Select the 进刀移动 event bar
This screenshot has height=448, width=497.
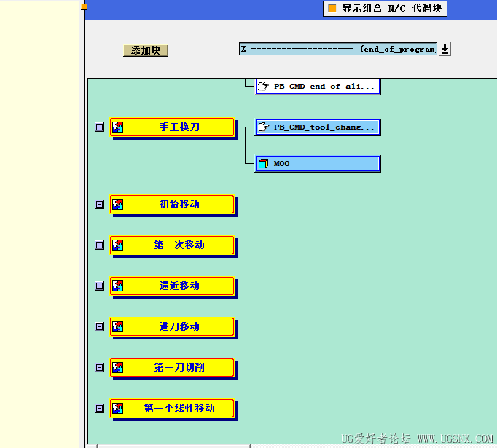(x=172, y=326)
